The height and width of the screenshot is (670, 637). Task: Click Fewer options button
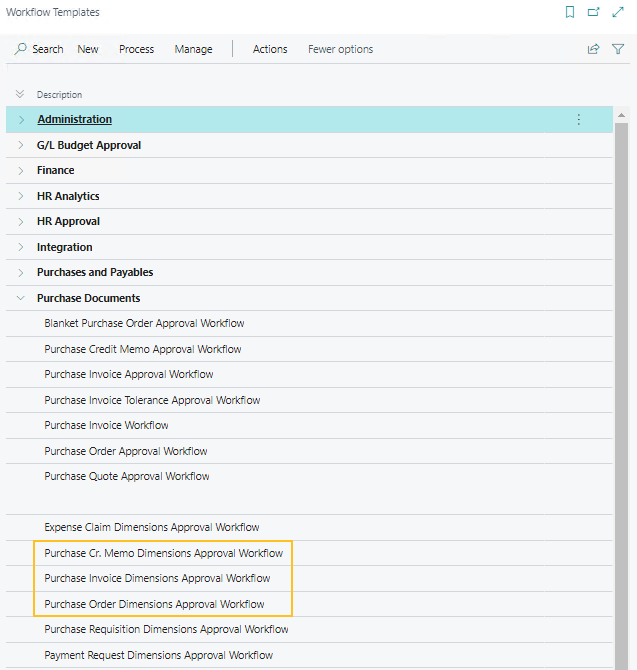tap(340, 49)
